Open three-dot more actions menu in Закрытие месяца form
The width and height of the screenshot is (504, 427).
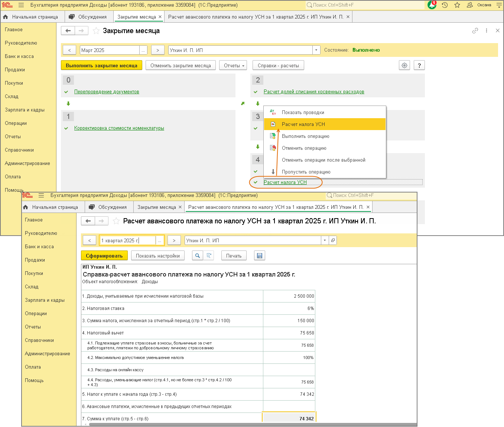click(x=487, y=31)
